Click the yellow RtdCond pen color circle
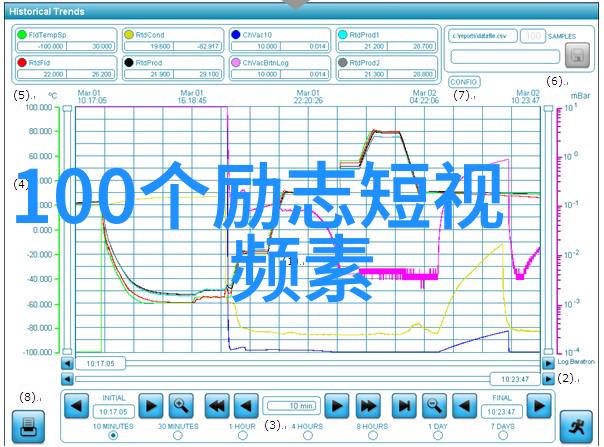 [129, 35]
